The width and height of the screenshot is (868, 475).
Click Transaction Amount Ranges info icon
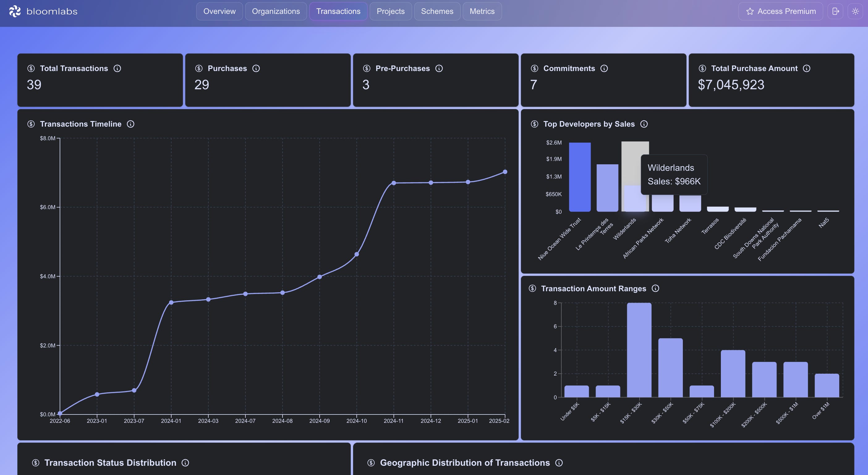(x=655, y=288)
